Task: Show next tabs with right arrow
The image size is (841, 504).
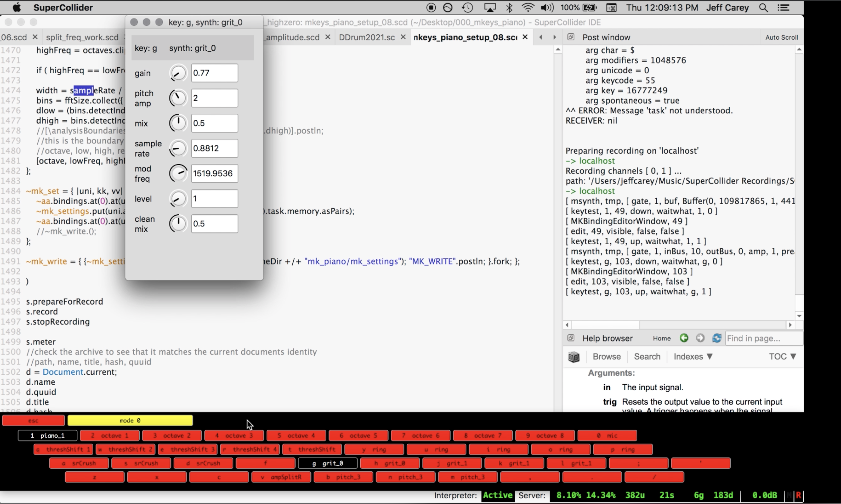Action: click(x=555, y=37)
